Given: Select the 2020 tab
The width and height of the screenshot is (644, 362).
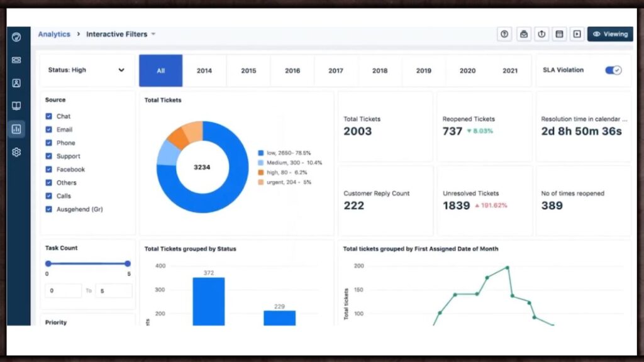Looking at the screenshot, I should click(467, 70).
